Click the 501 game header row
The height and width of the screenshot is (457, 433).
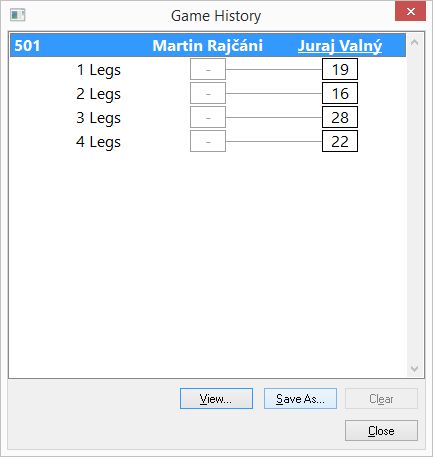208,45
